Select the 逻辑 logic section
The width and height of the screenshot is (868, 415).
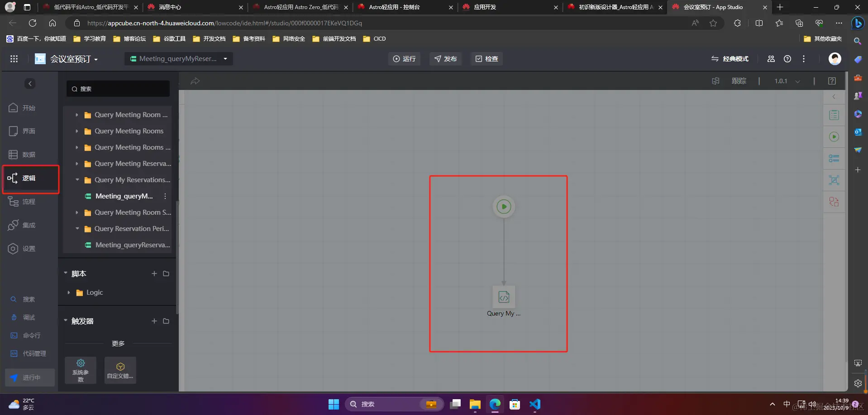(30, 178)
